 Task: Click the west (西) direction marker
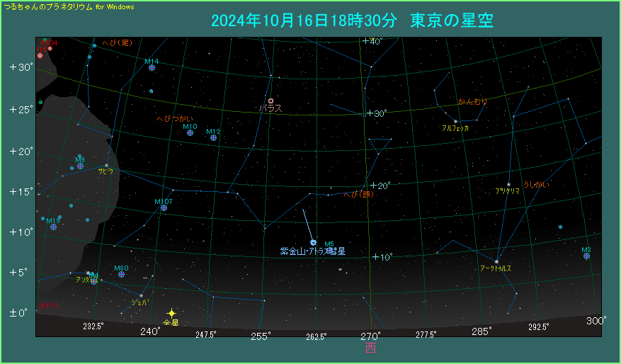pyautogui.click(x=370, y=347)
